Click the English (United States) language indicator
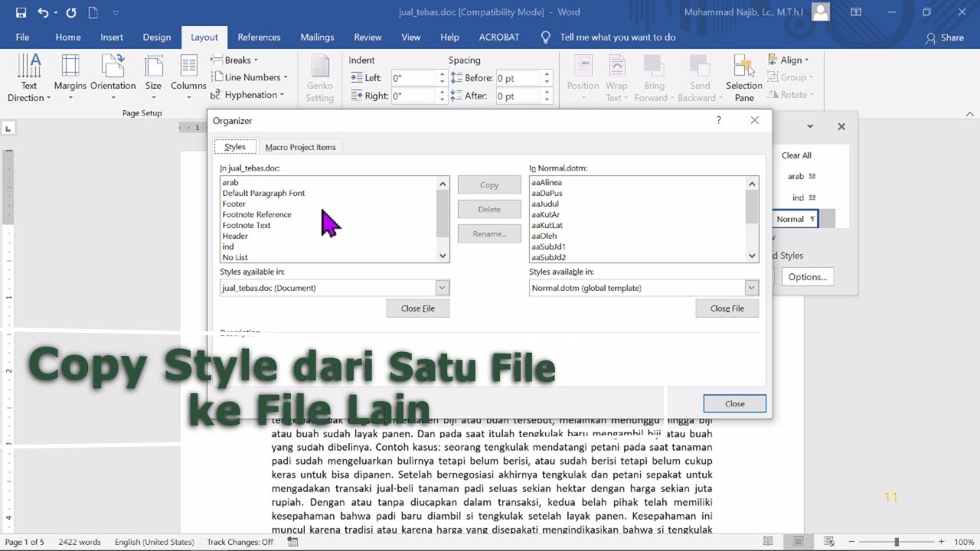The width and height of the screenshot is (980, 551). (155, 542)
